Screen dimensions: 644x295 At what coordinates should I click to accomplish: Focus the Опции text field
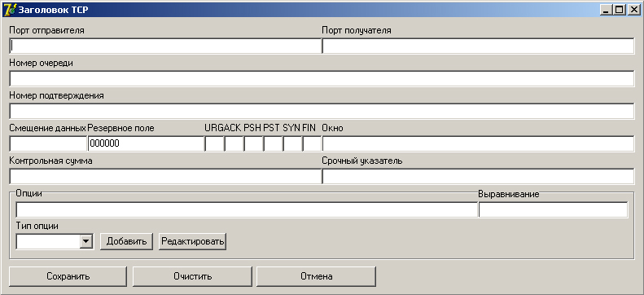point(247,209)
